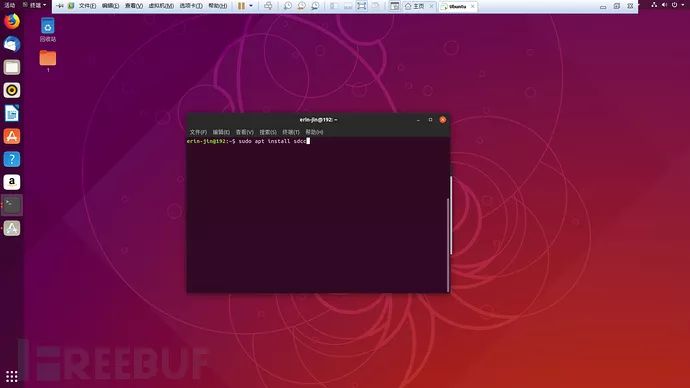Show all applications grid

12,377
